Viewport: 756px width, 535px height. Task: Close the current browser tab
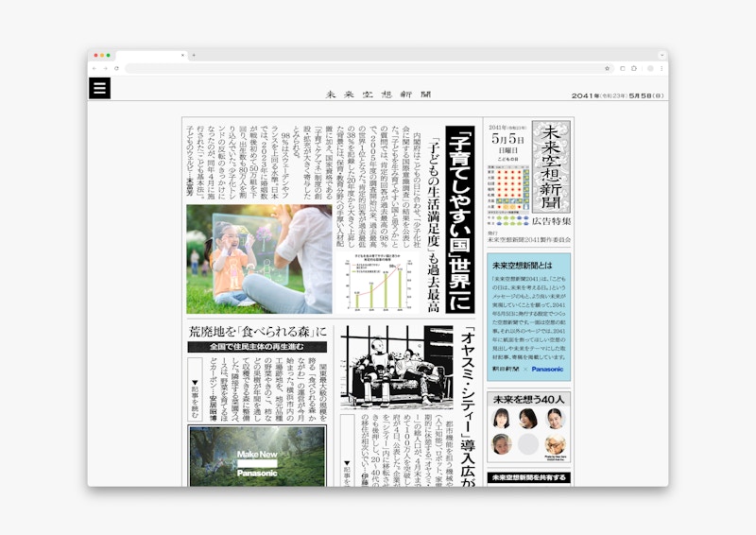coord(182,55)
